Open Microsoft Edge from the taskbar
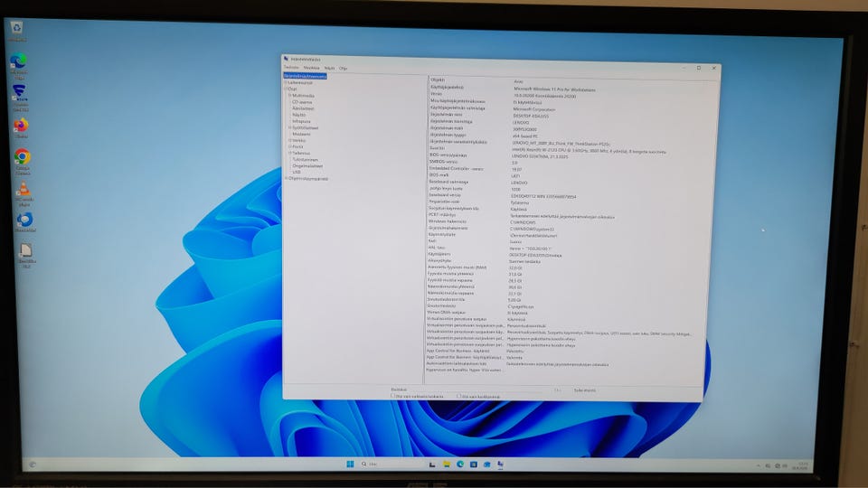 click(460, 465)
